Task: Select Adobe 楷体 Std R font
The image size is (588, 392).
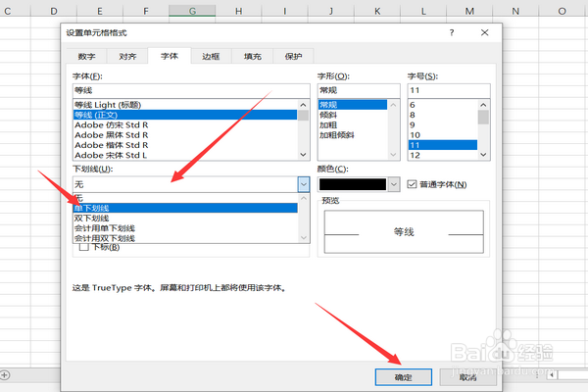Action: [x=185, y=145]
